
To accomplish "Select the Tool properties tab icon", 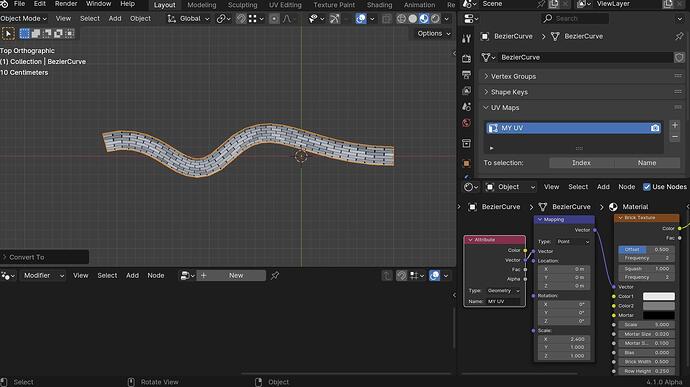I will pyautogui.click(x=466, y=39).
